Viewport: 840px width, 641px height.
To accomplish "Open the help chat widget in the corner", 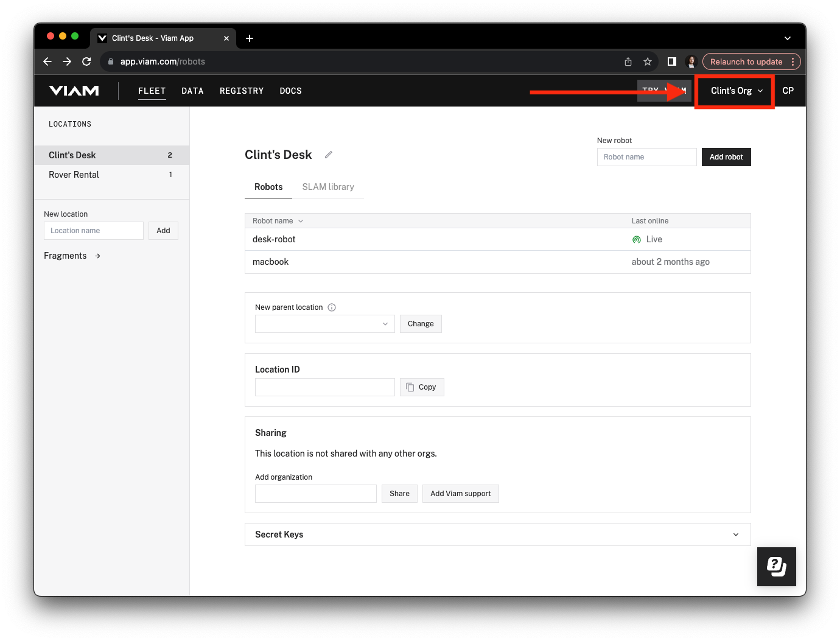I will [x=776, y=566].
